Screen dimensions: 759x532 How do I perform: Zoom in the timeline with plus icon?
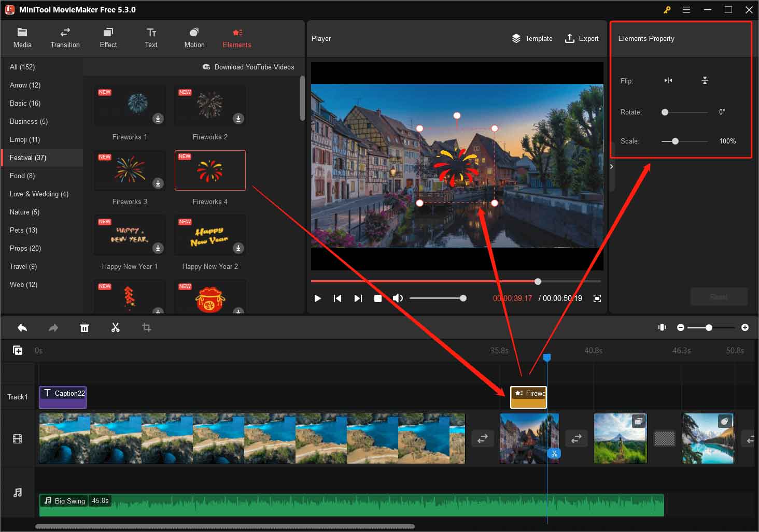745,327
